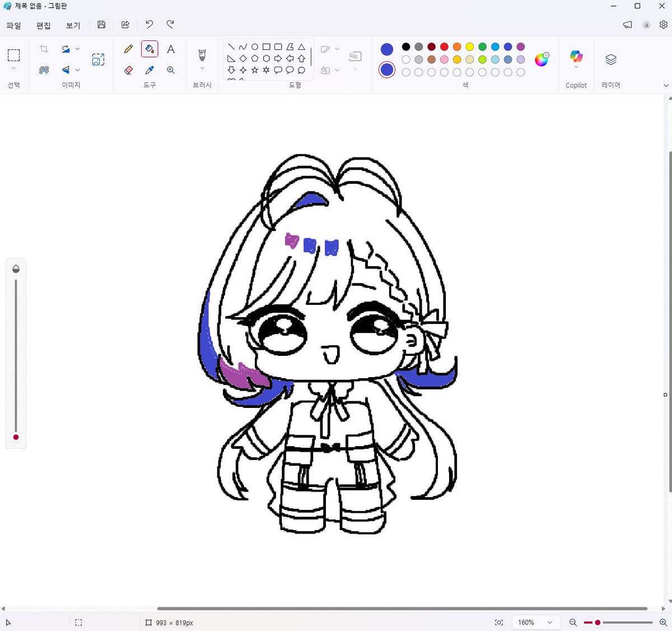Pick the pink color swatch
This screenshot has width=672, height=631.
pos(444,59)
